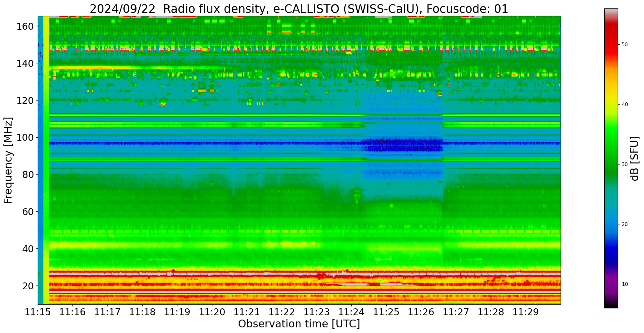644x333 pixels.
Task: Click the 11:29 time tick label
Action: pyautogui.click(x=526, y=312)
